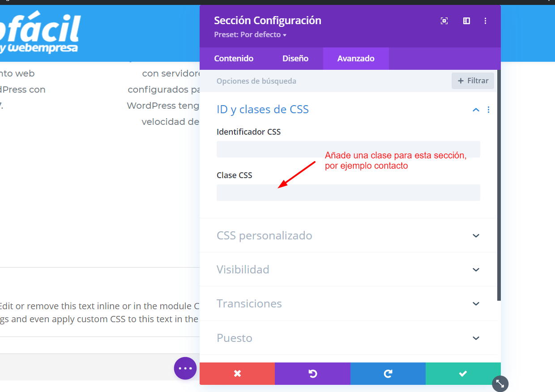The width and height of the screenshot is (555, 392).
Task: Expand the Visibilidad section
Action: (x=348, y=269)
